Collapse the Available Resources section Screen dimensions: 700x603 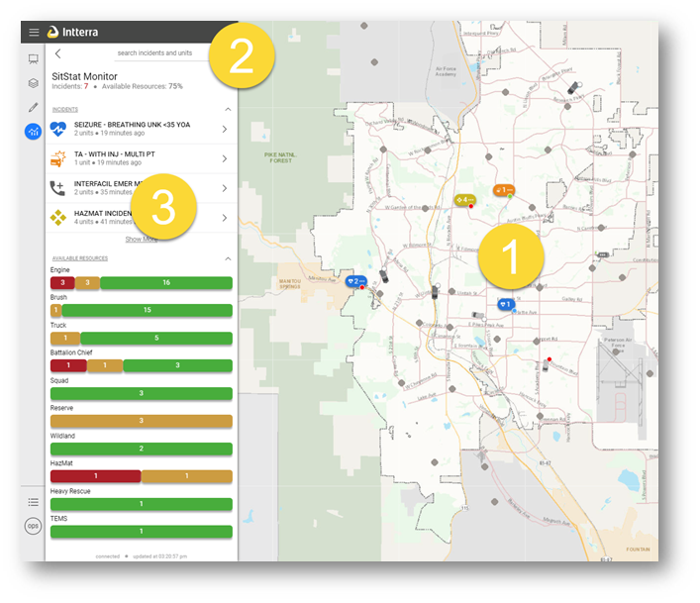[228, 258]
